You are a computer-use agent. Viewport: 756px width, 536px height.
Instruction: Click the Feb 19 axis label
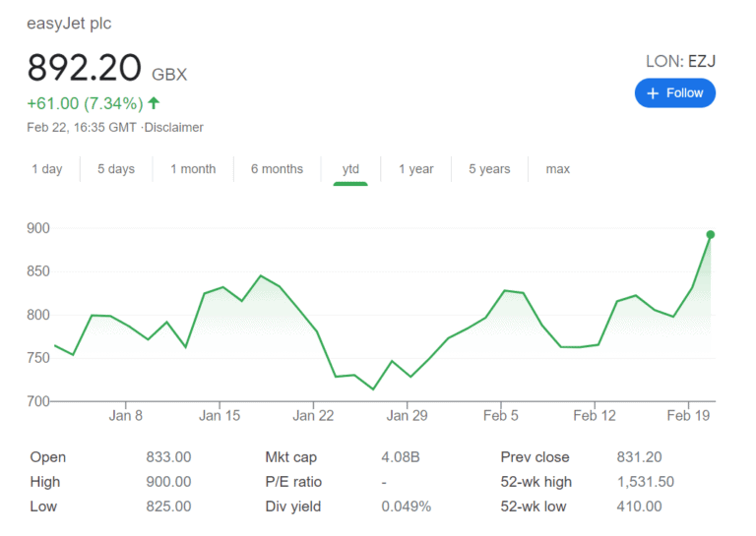click(x=688, y=415)
